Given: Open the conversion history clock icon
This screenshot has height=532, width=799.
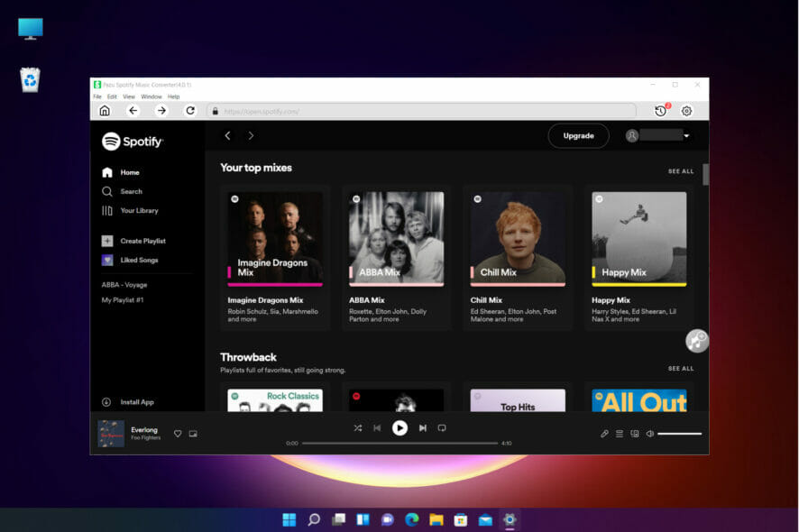Looking at the screenshot, I should (x=661, y=110).
